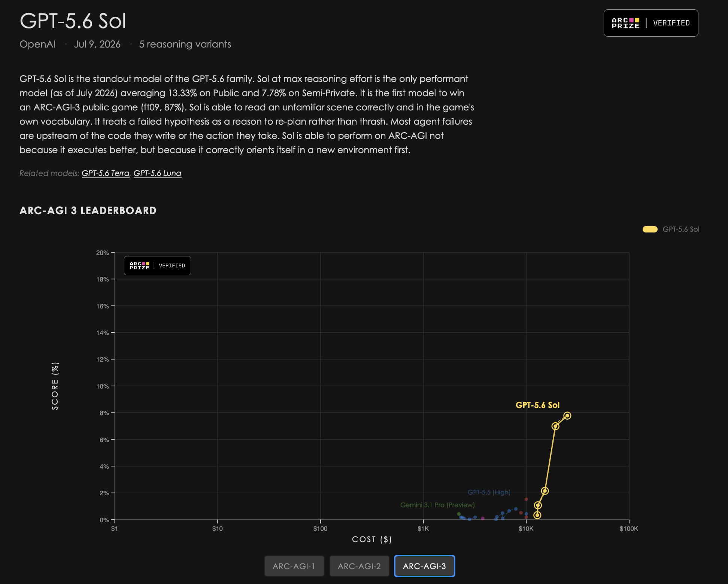The height and width of the screenshot is (584, 728).
Task: Select the highest GPT-5.6 Sol data point
Action: click(x=567, y=416)
